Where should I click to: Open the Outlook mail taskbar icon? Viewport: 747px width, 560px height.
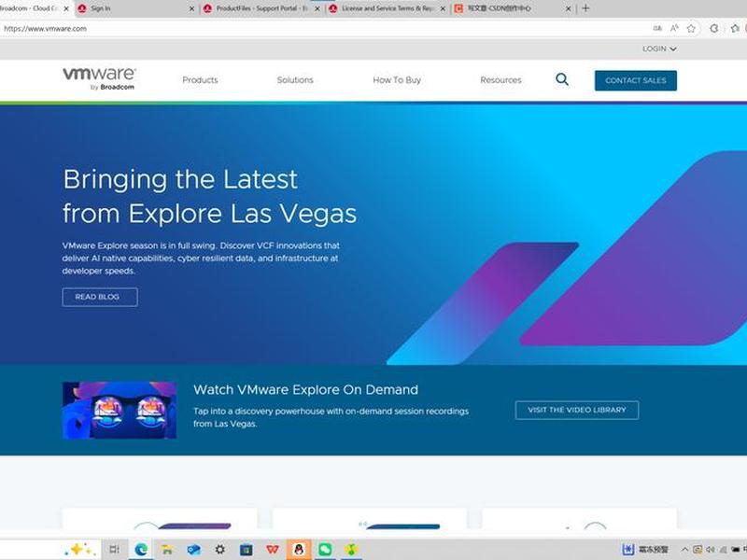[193, 550]
